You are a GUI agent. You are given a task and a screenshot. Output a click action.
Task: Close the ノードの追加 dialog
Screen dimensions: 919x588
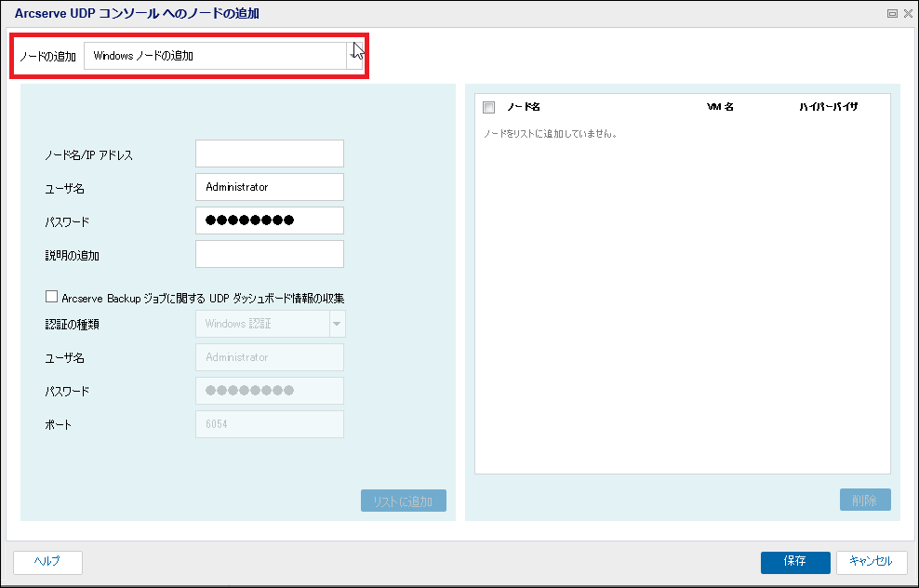pyautogui.click(x=908, y=13)
